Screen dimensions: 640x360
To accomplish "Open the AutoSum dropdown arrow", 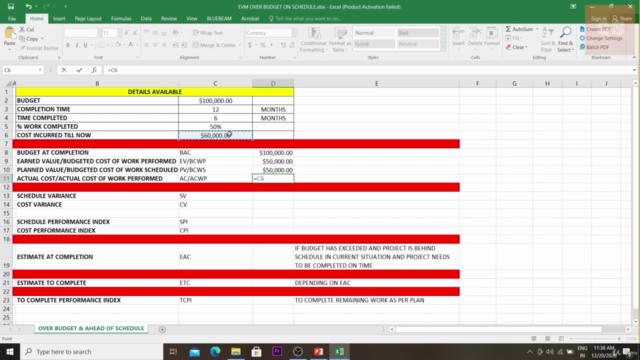I will (x=537, y=29).
